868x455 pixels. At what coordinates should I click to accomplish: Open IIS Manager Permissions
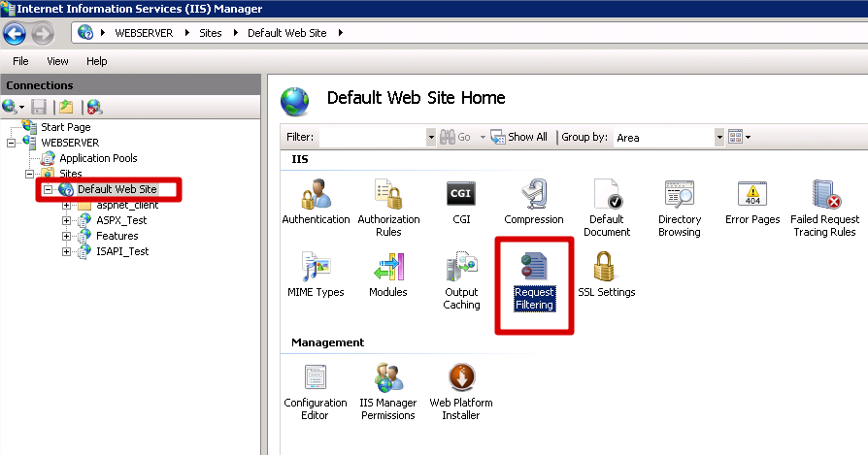(x=388, y=392)
